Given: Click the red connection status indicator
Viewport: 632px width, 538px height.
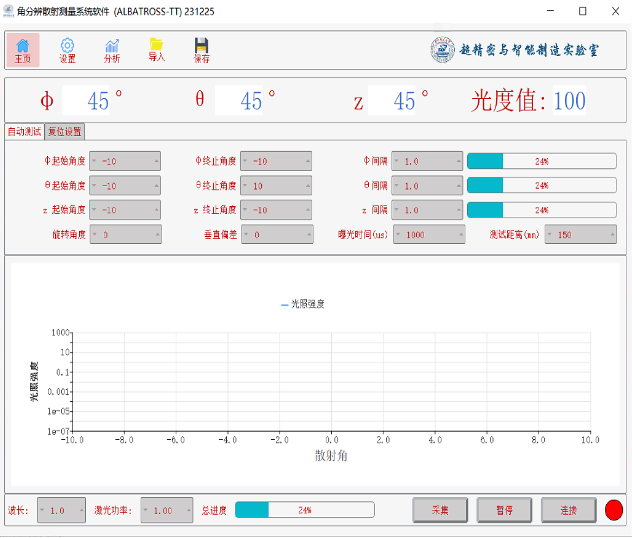Looking at the screenshot, I should 613,510.
